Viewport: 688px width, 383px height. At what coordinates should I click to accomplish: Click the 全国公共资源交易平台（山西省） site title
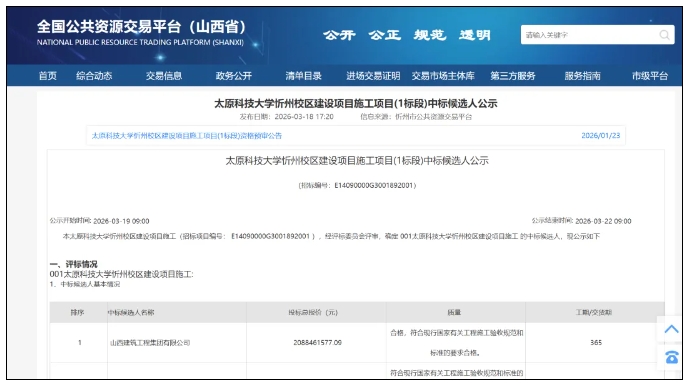pyautogui.click(x=141, y=27)
